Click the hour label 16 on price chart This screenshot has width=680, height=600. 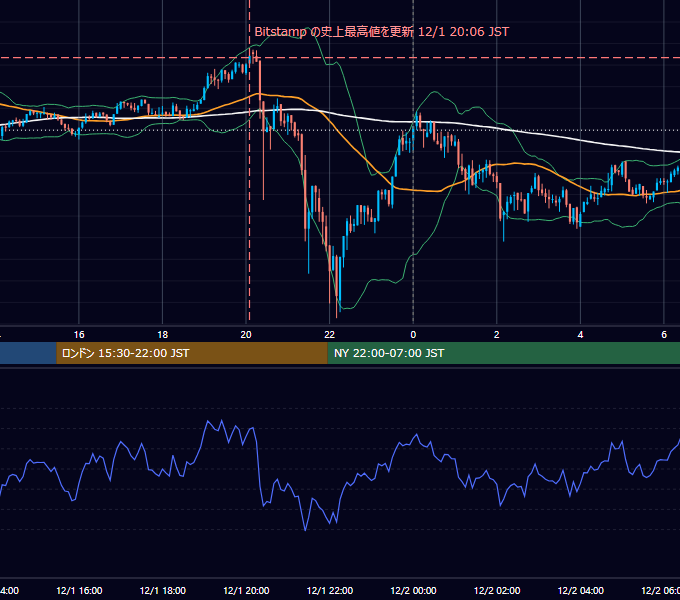pos(79,335)
